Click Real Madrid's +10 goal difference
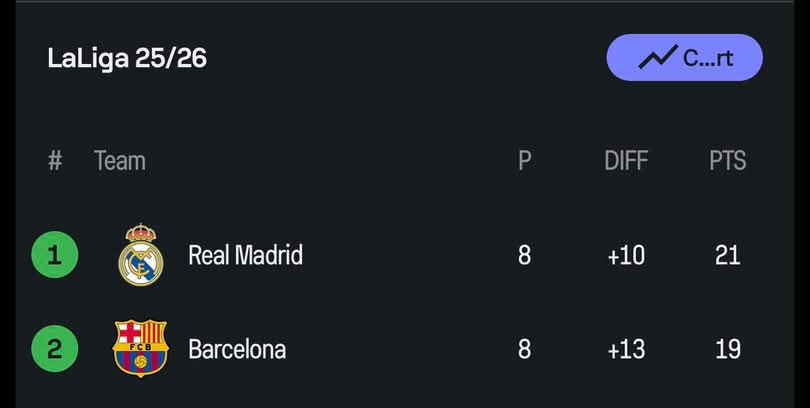Viewport: 810px width, 408px height. point(626,255)
